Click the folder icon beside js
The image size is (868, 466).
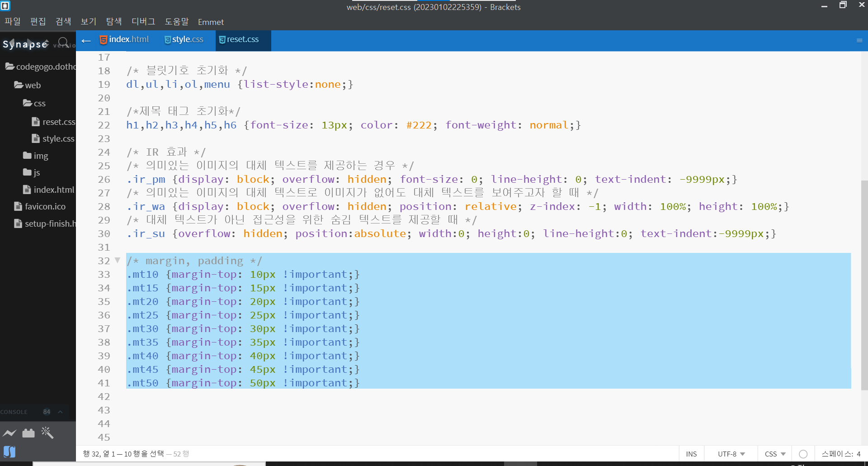click(x=27, y=172)
